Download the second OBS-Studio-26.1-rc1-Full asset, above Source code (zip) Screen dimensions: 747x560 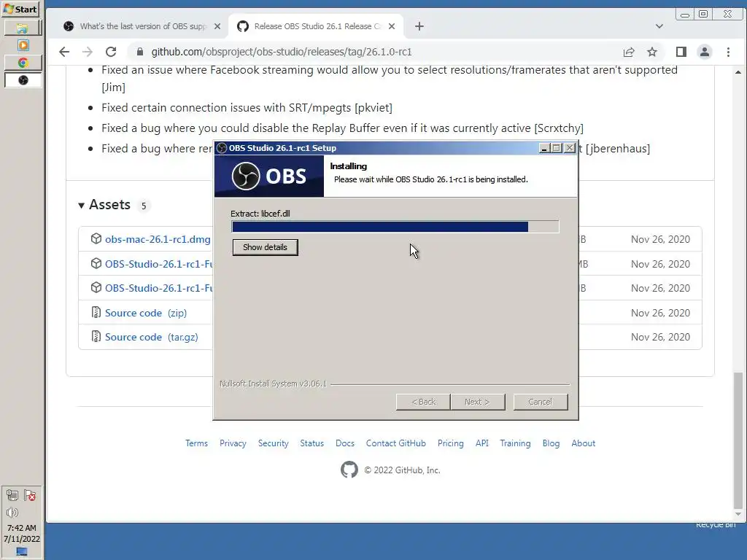tap(158, 288)
